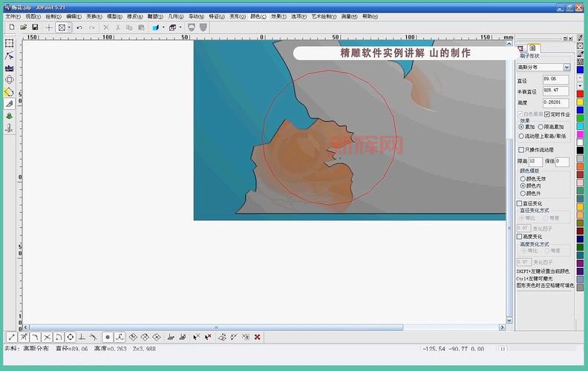
Task: Toggle the 高度变化 checkbox
Action: pos(520,237)
